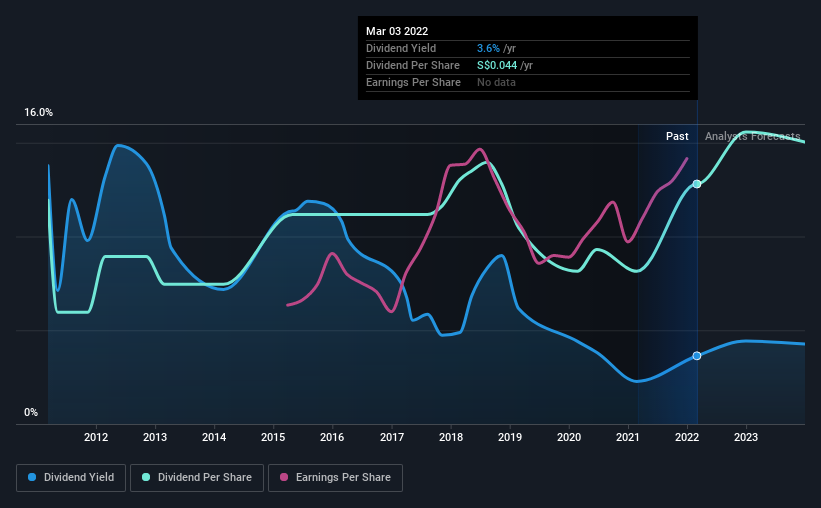Viewport: 821px width, 508px height.
Task: Click the 2014 x-axis label
Action: tap(214, 437)
